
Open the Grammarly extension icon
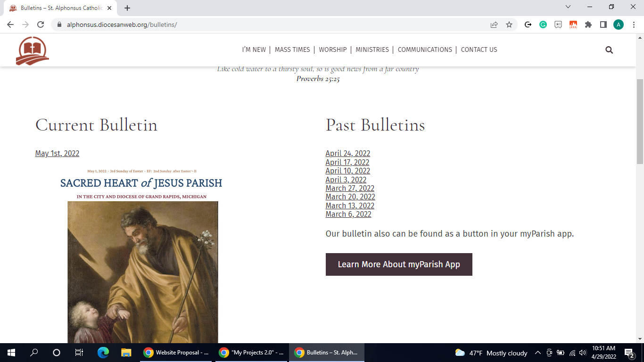(543, 25)
